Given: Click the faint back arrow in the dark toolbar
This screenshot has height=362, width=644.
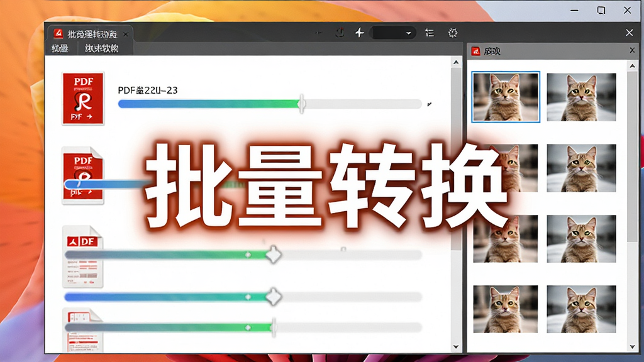Looking at the screenshot, I should pyautogui.click(x=318, y=33).
